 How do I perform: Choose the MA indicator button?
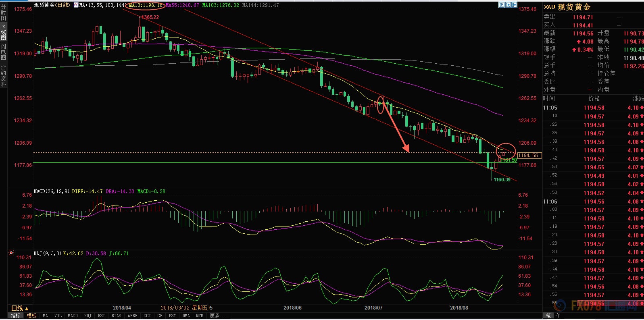pyautogui.click(x=46, y=316)
